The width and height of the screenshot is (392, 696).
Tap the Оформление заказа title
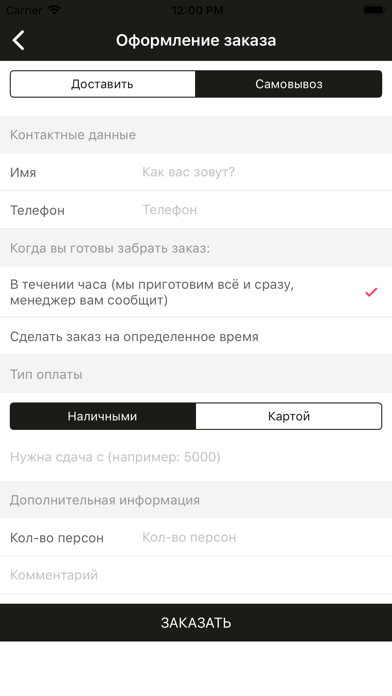click(x=196, y=40)
